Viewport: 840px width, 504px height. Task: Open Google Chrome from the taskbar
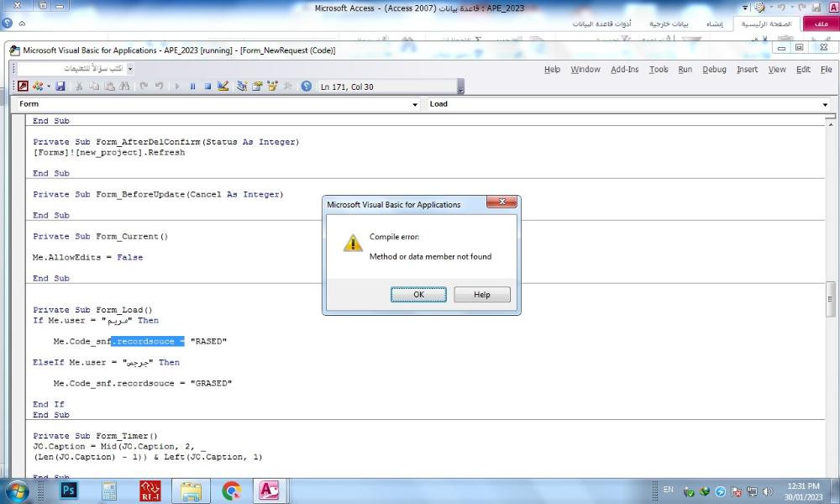(x=231, y=491)
